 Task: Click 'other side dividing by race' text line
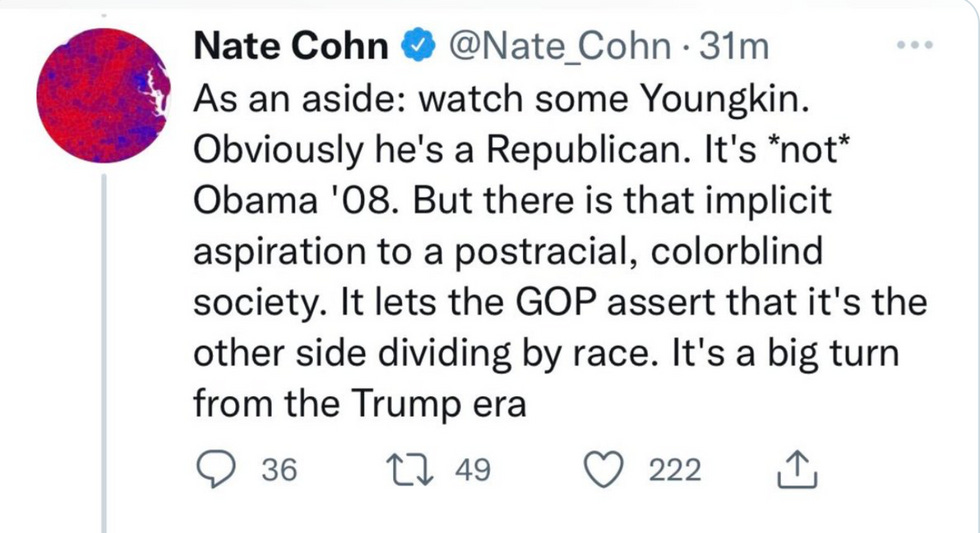point(546,353)
